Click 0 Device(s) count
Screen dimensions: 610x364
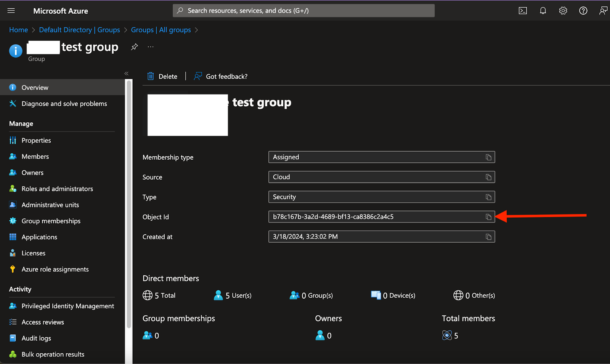click(x=393, y=295)
